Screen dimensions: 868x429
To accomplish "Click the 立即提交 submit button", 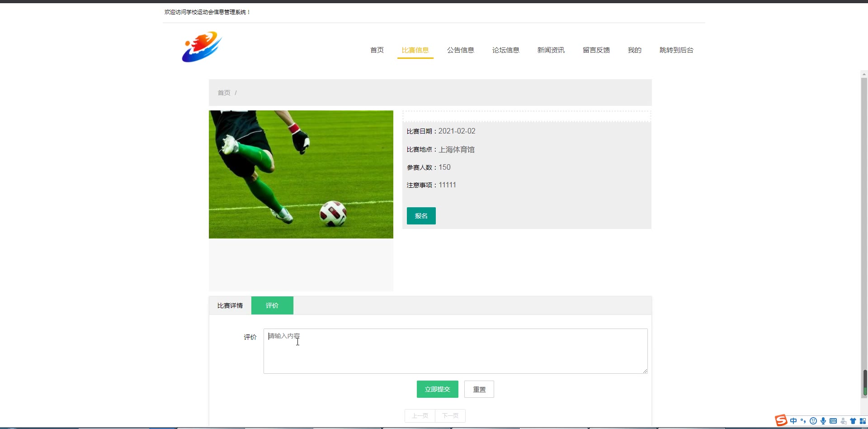I will coord(438,389).
